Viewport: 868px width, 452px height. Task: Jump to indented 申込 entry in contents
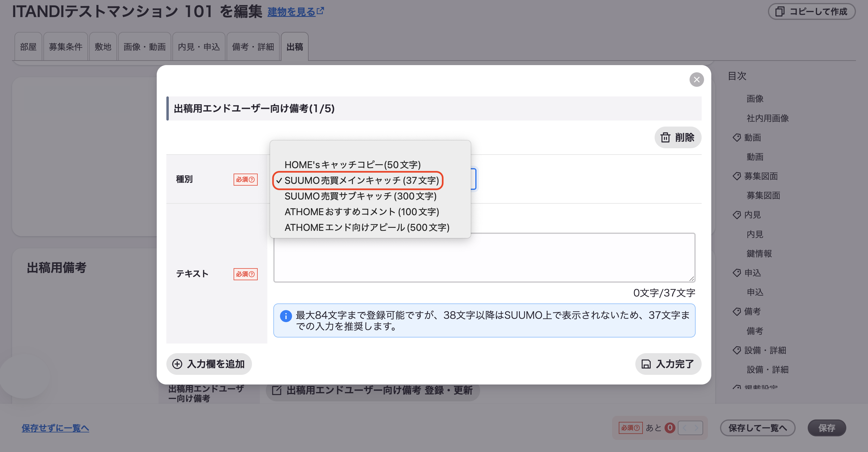click(x=755, y=292)
